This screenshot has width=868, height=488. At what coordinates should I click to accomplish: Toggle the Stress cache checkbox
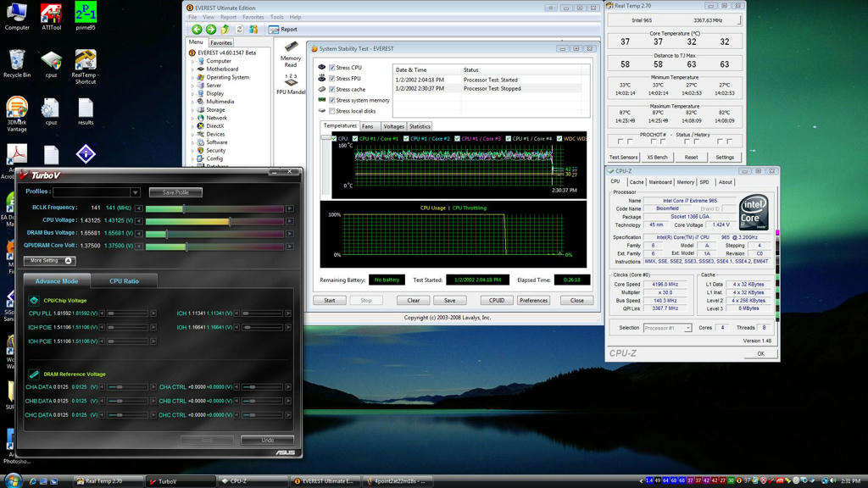click(x=332, y=89)
